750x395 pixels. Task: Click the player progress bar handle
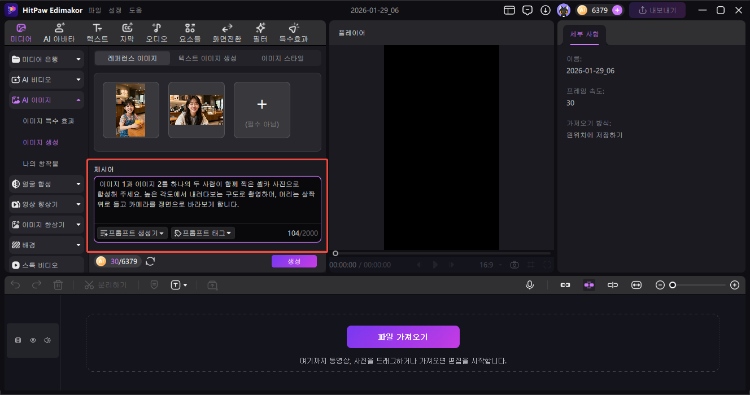tap(335, 253)
